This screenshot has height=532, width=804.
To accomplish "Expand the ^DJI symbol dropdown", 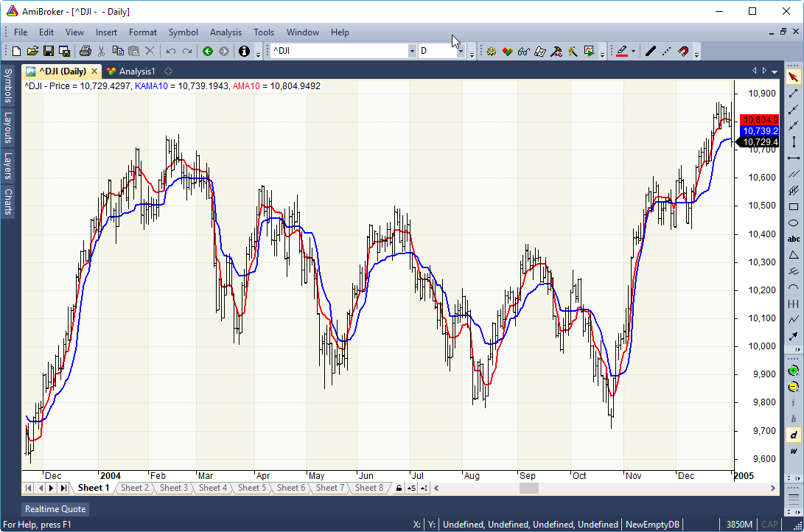I will pos(412,51).
